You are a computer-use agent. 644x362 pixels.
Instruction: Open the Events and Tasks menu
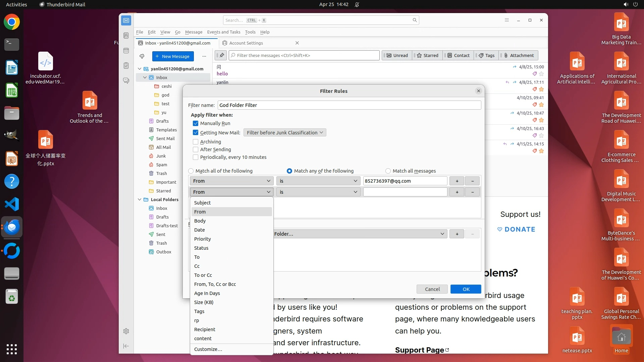coord(223,32)
